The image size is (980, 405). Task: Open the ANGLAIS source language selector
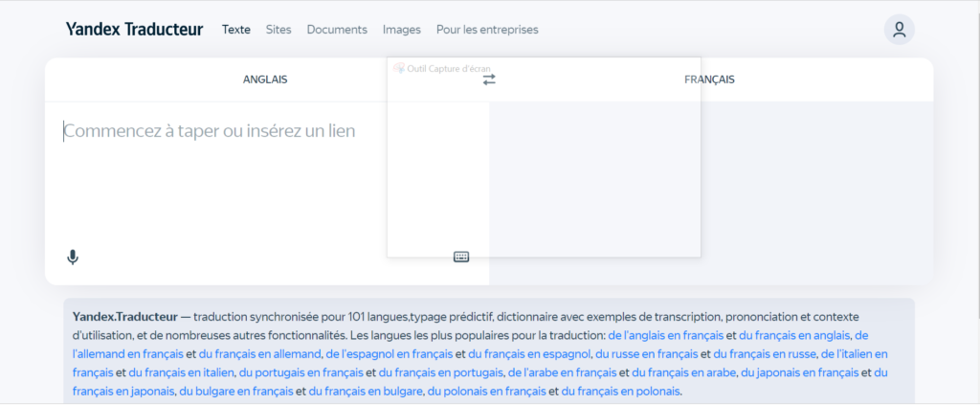(265, 79)
